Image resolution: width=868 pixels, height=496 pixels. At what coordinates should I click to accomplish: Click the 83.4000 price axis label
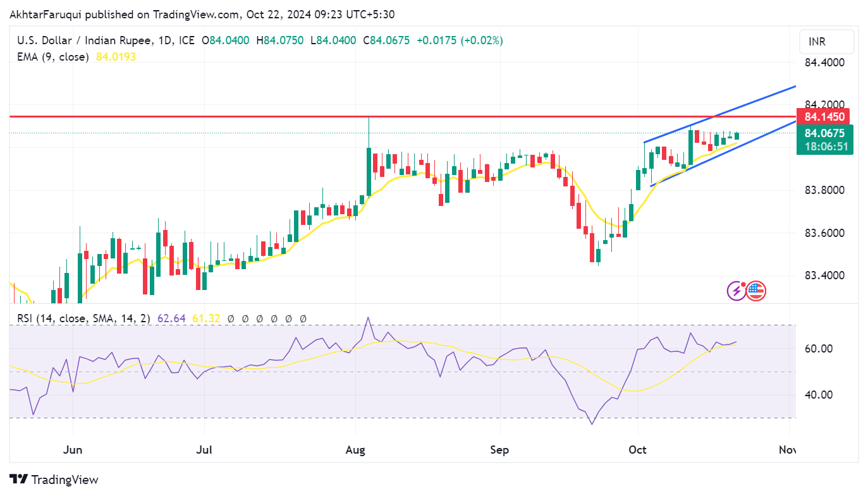tap(824, 275)
